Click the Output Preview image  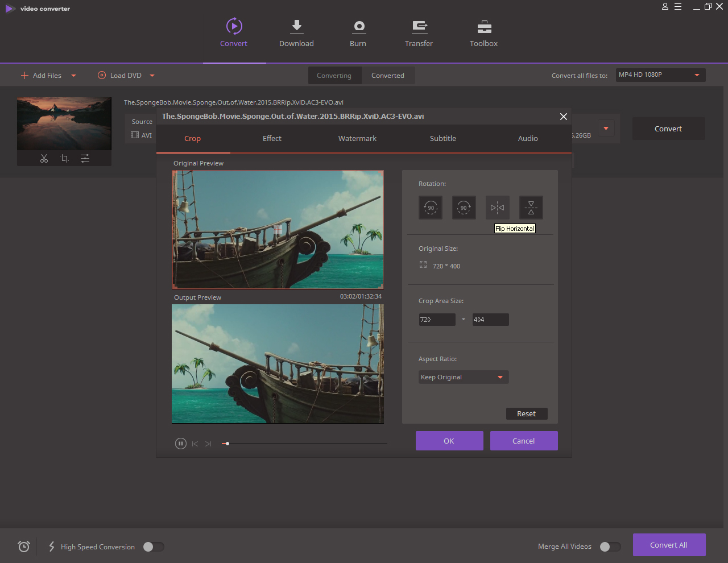(278, 364)
